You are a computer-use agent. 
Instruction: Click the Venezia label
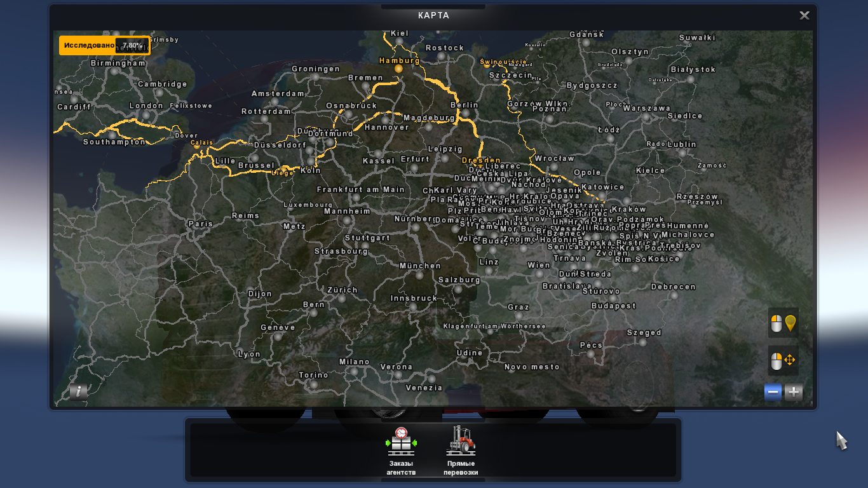[x=424, y=388]
